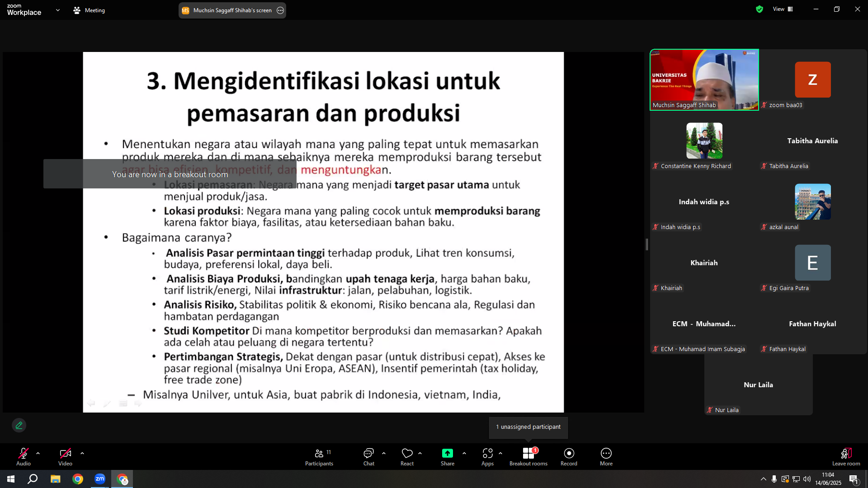Select Khairiah participant tile
868x488 pixels.
click(704, 263)
